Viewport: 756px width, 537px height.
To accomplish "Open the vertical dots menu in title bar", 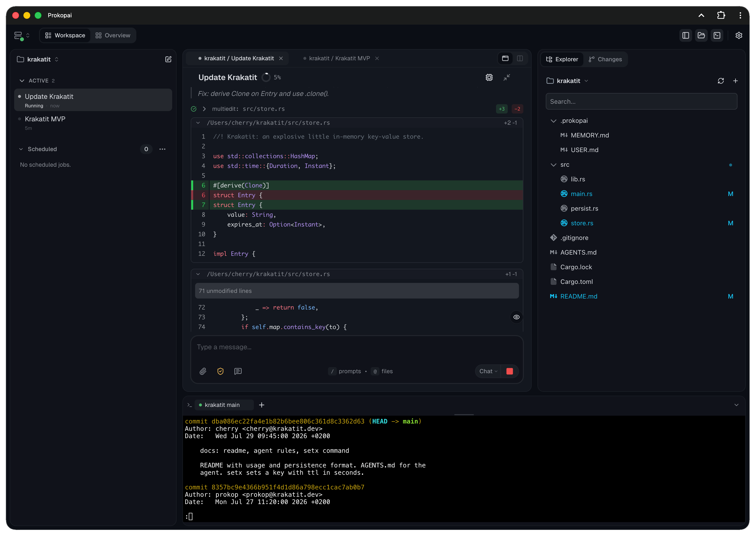I will (x=740, y=15).
